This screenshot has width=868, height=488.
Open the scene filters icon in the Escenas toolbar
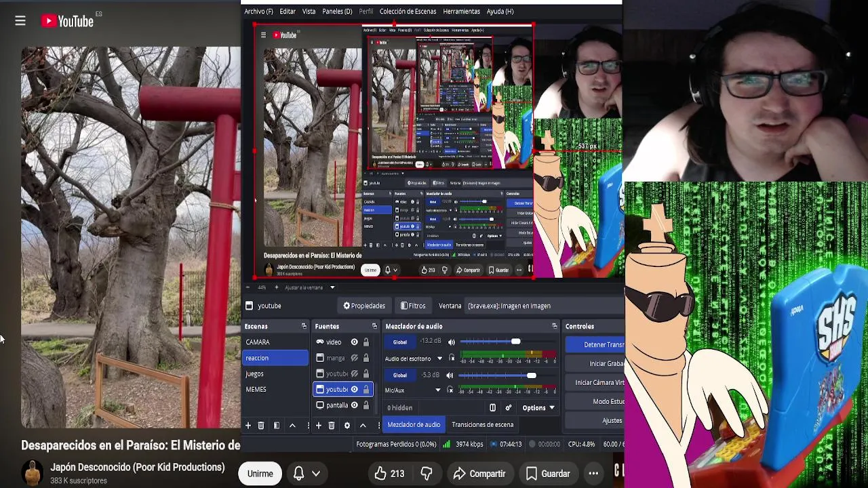pyautogui.click(x=277, y=425)
